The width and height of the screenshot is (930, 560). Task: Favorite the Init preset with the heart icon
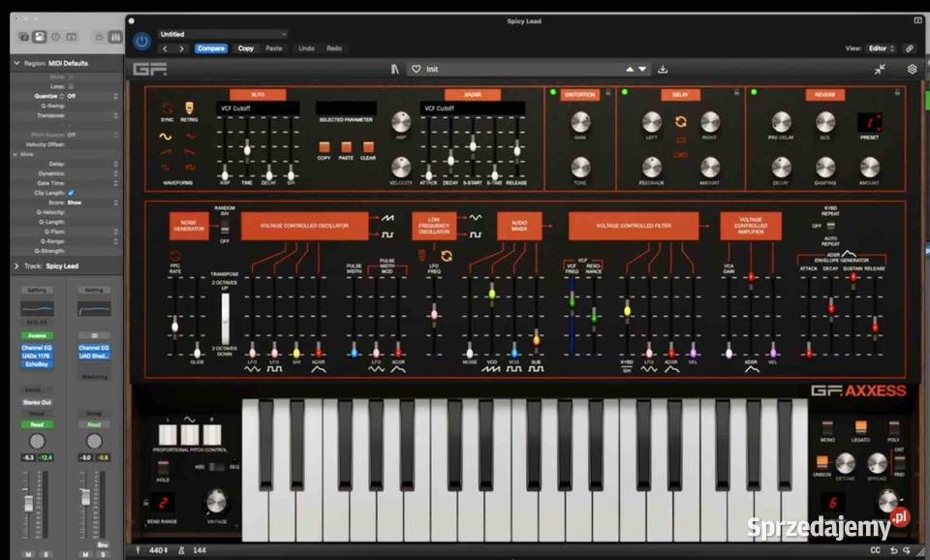tap(417, 69)
